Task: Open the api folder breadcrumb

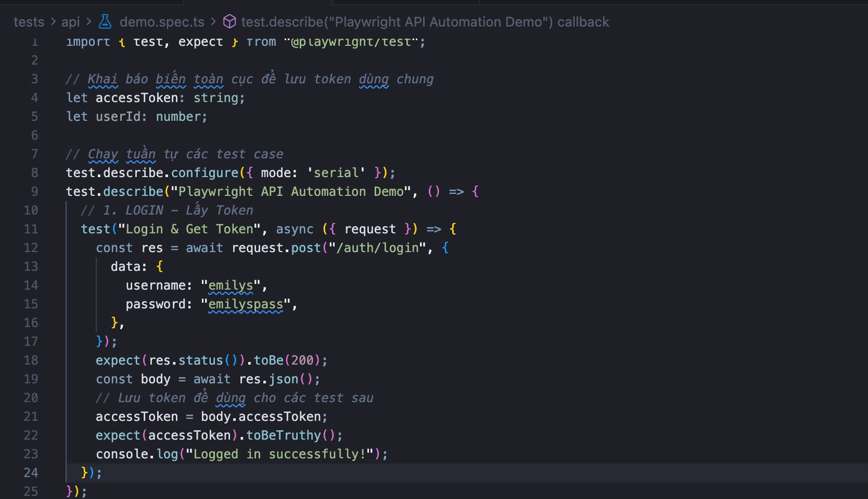Action: [70, 22]
